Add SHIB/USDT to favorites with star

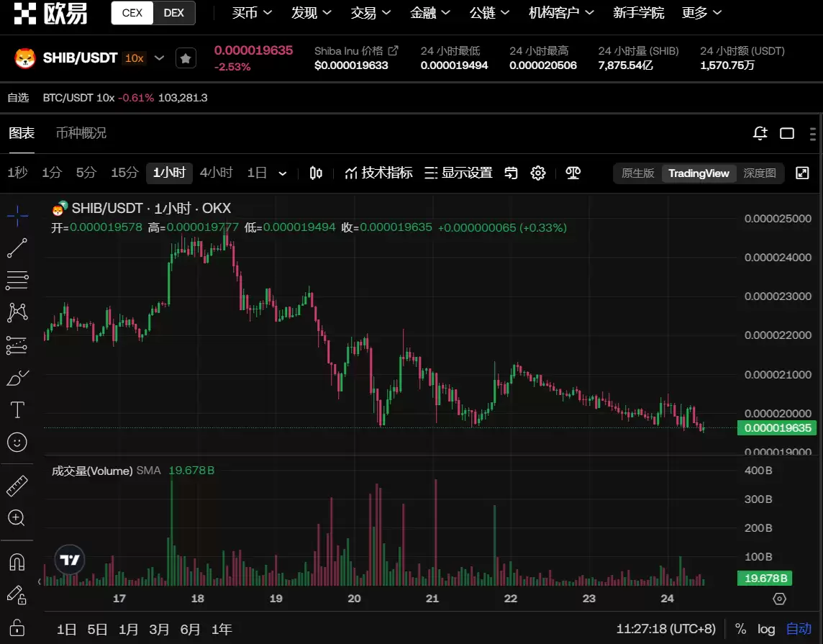click(x=186, y=58)
